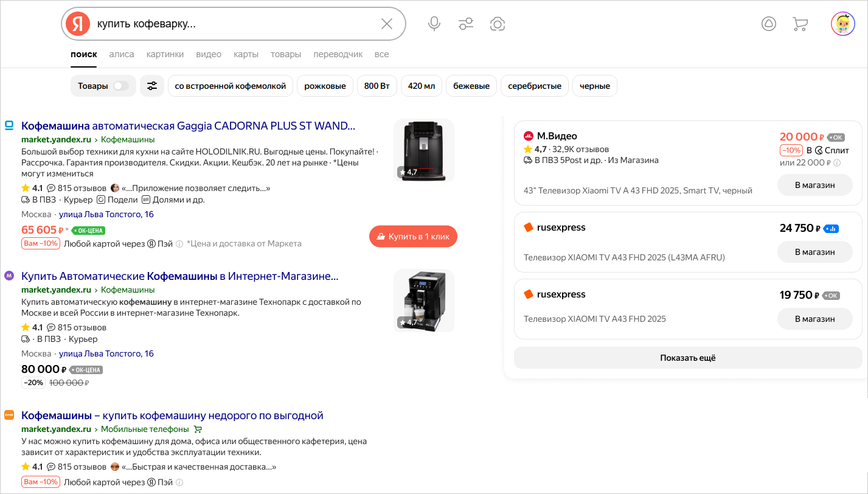The height and width of the screenshot is (494, 868).
Task: Open Купить Автоматические Кофемашины result title
Action: (x=180, y=276)
